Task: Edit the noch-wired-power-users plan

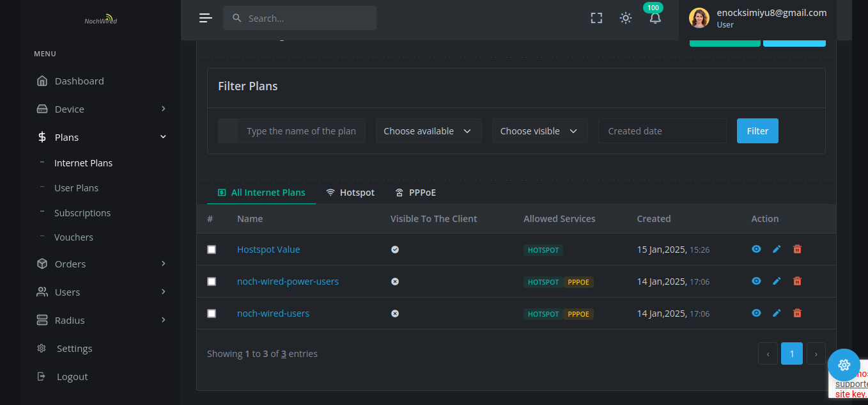Action: point(777,281)
